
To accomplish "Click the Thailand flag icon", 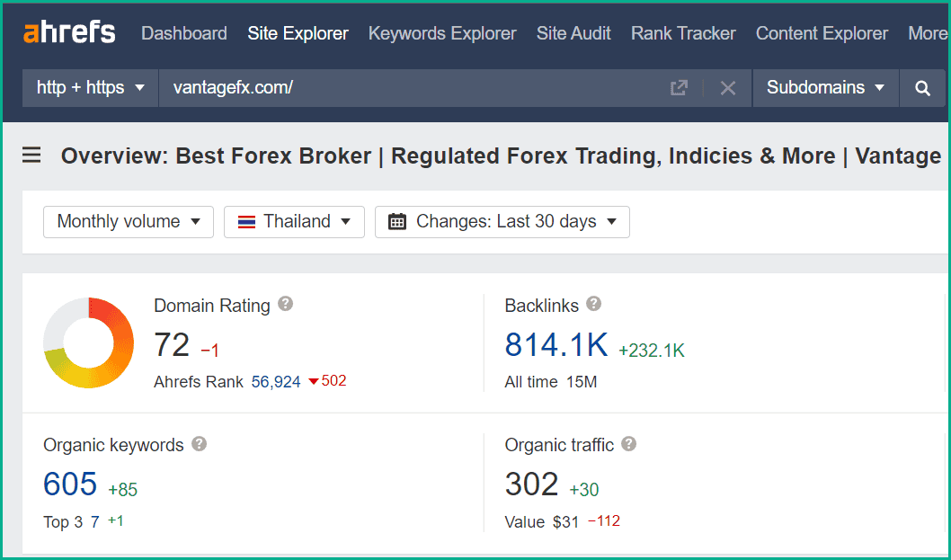I will click(247, 221).
